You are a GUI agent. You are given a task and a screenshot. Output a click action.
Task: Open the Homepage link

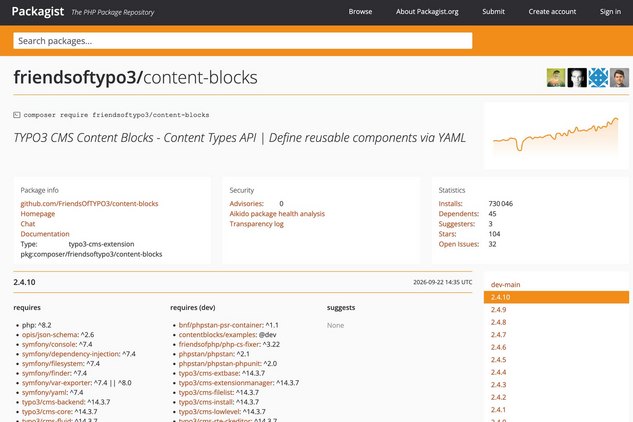click(38, 214)
